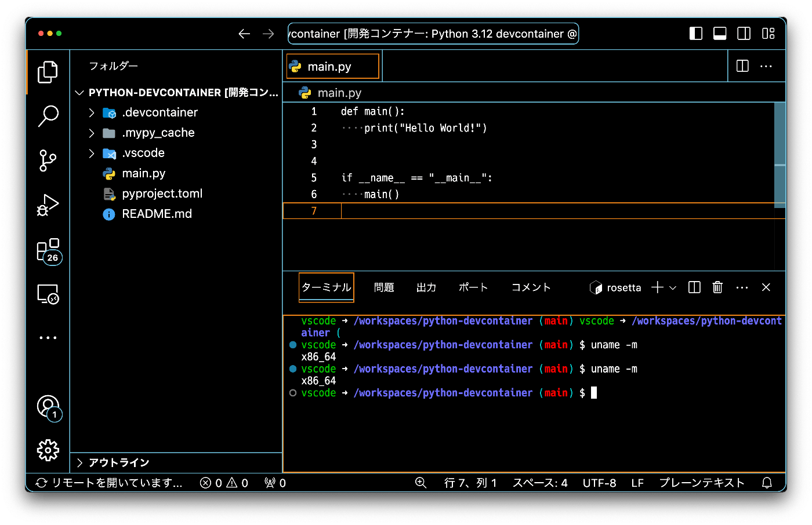Toggle the primary side bar
Viewport: 812px width, 525px height.
696,34
